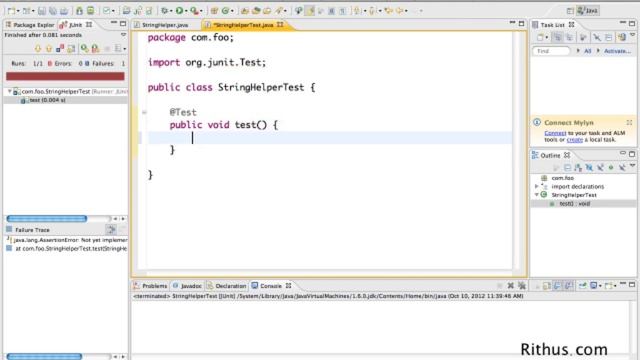Toggle Hide Non-Public Members in Outline

611,167
